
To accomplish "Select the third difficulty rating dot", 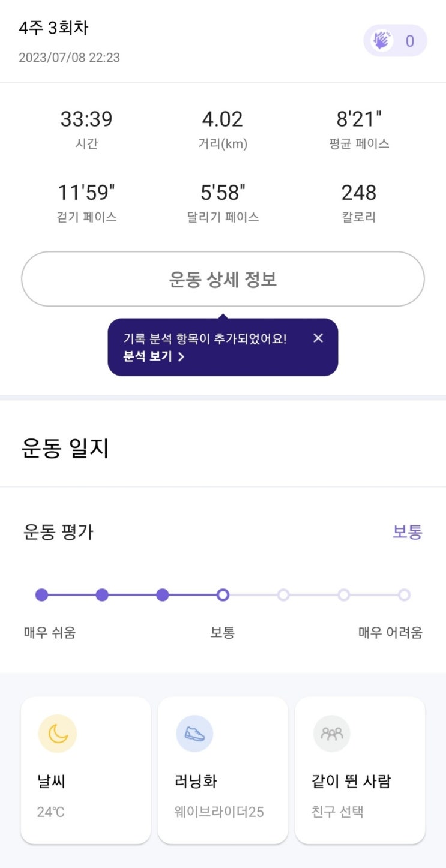I will click(162, 595).
